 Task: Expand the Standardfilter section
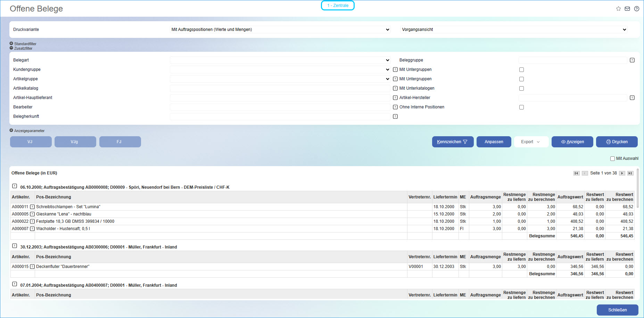pyautogui.click(x=11, y=44)
